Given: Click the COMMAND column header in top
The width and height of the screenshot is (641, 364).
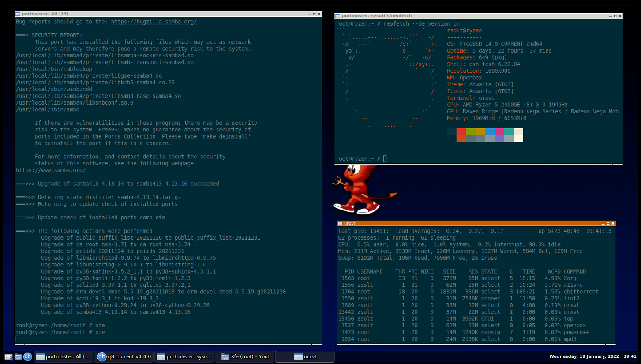Looking at the screenshot, I should point(575,272).
